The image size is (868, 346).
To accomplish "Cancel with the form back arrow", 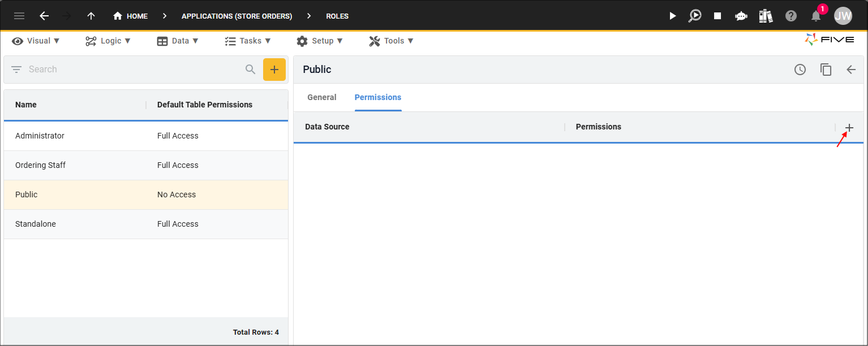I will point(851,70).
